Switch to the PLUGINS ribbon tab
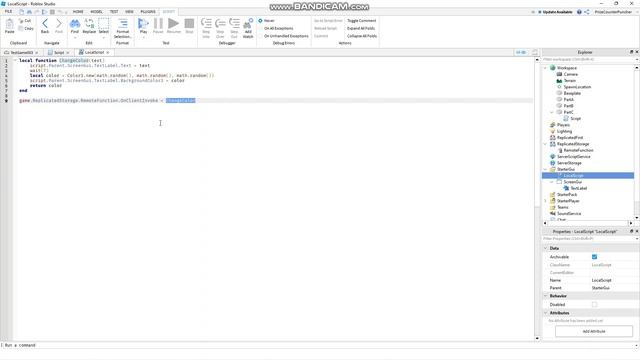Screen dimensions: 640x360 click(148, 12)
